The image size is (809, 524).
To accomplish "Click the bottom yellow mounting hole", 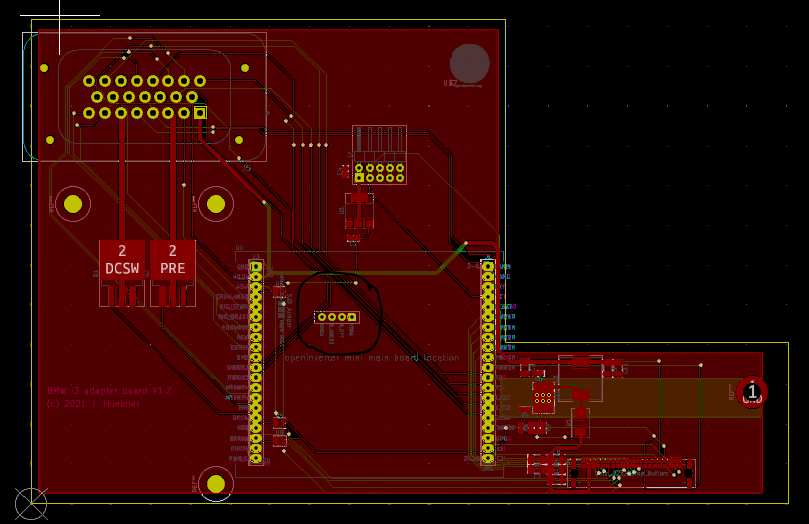I will click(x=215, y=484).
